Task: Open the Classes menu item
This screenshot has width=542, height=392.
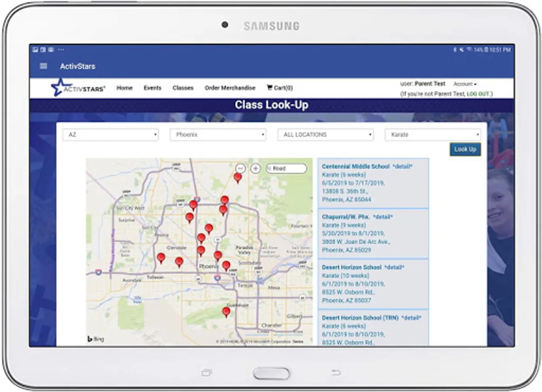Action: point(183,88)
